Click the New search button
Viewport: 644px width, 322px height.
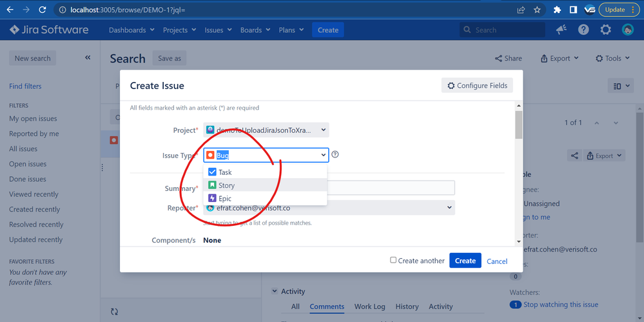pos(32,58)
